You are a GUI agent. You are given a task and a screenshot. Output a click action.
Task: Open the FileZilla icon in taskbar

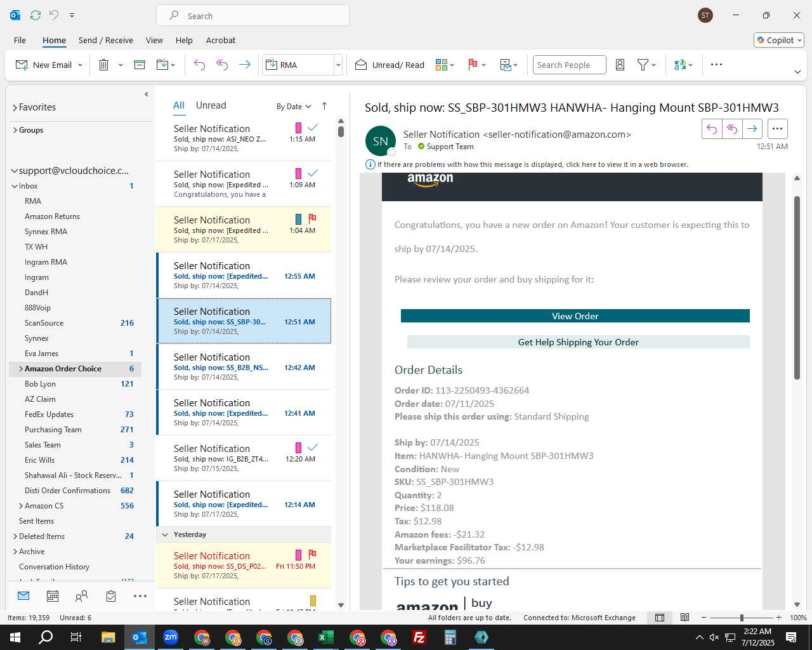419,637
